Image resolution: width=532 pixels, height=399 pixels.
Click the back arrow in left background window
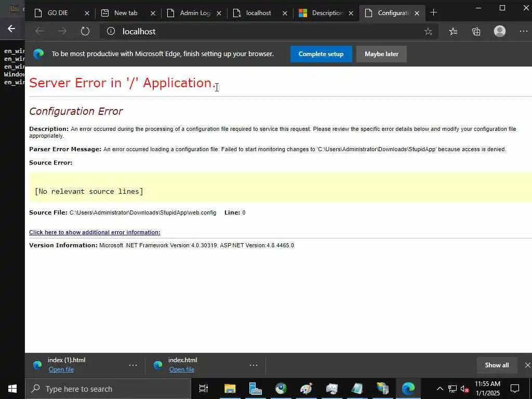click(x=11, y=29)
